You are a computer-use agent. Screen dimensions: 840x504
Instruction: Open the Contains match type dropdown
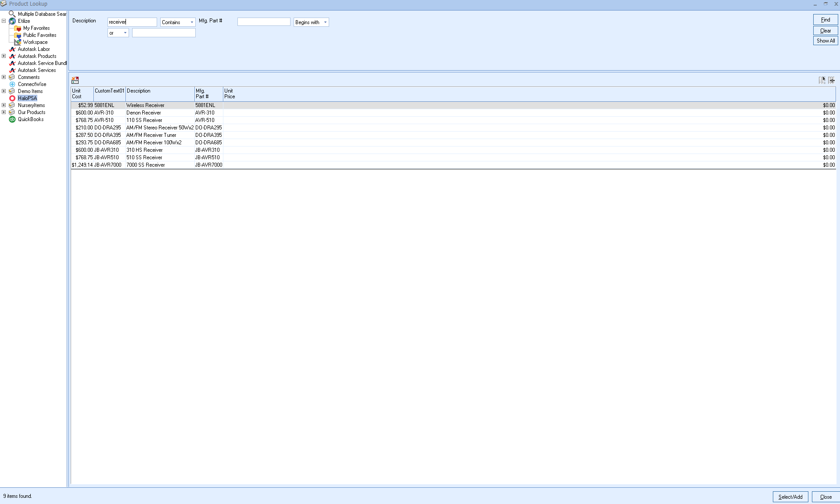178,22
